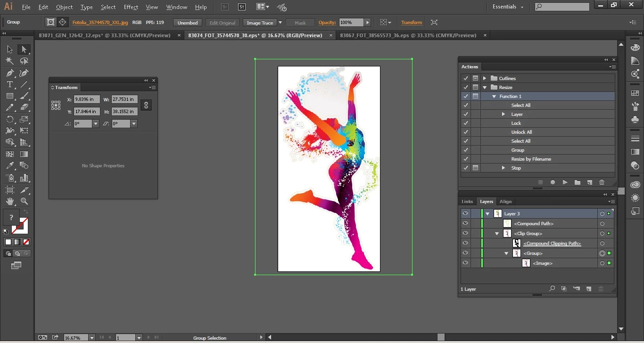Switch to the Align panel tab
The width and height of the screenshot is (644, 343).
[x=505, y=201]
